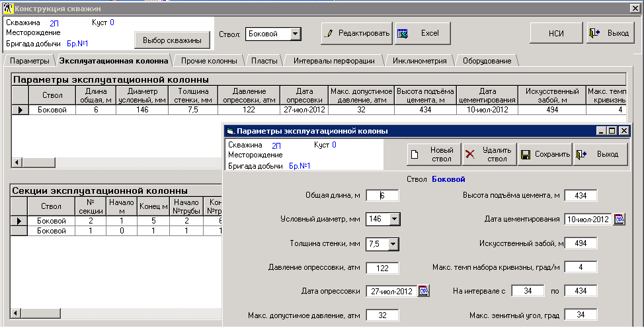644x328 pixels.
Task: Click the Давление опрессовки, атм column header
Action: (x=249, y=95)
